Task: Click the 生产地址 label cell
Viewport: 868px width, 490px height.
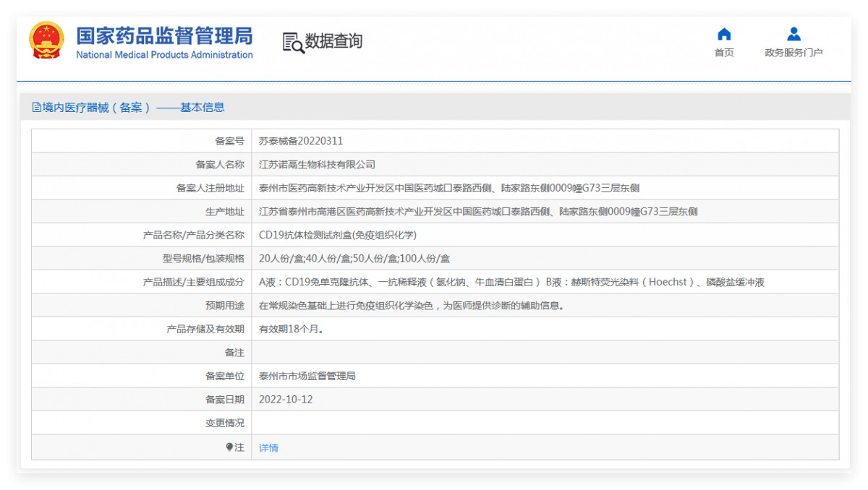Action: click(x=142, y=212)
